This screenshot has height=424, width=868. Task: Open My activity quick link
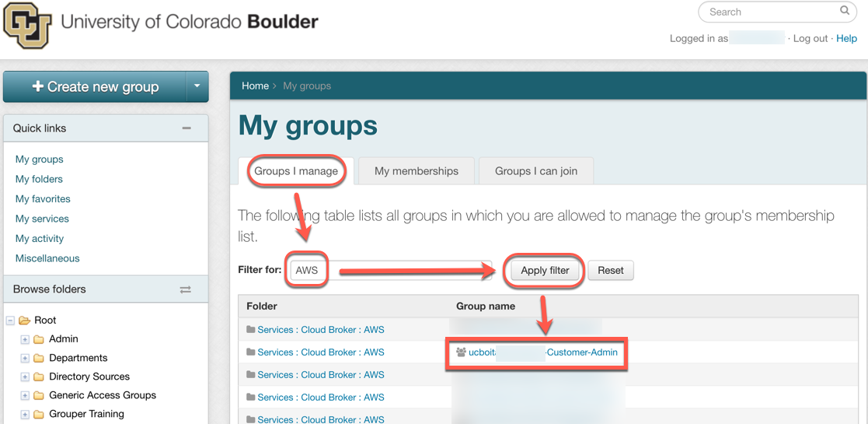40,238
